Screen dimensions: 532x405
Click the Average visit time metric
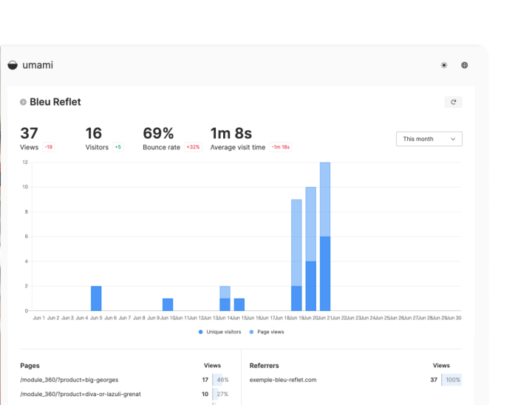tap(231, 134)
